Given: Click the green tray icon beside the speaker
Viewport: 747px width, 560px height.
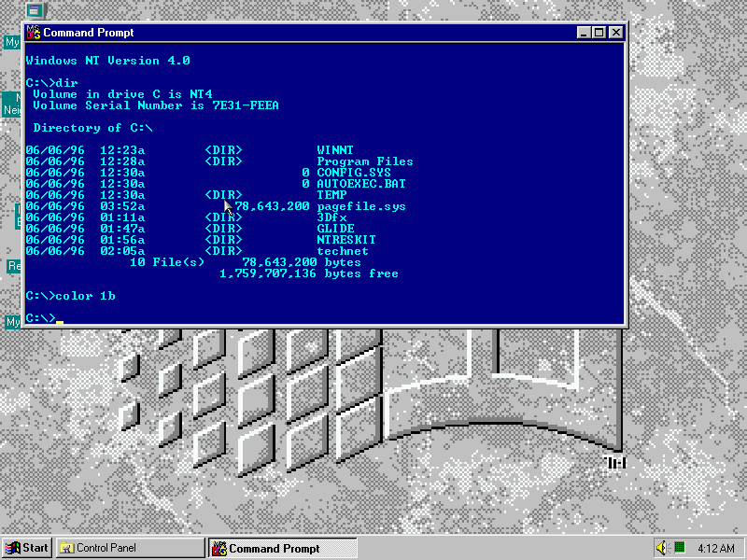Looking at the screenshot, I should click(x=680, y=548).
